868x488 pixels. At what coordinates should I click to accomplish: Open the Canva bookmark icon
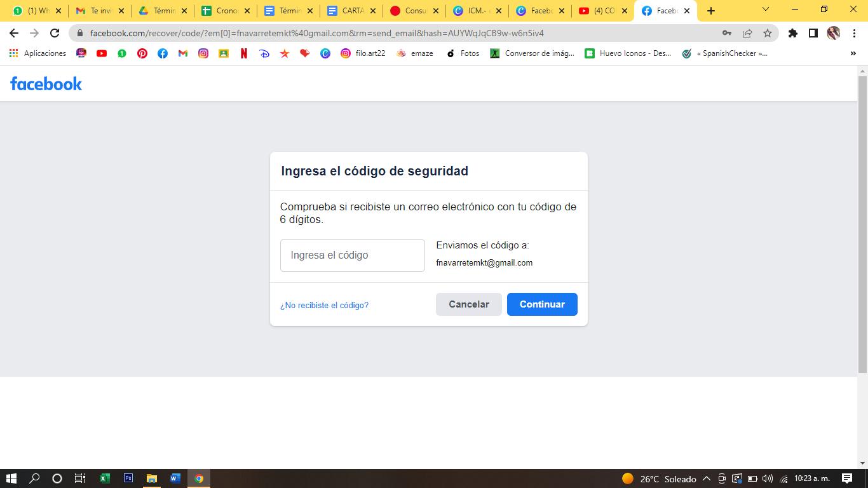325,53
